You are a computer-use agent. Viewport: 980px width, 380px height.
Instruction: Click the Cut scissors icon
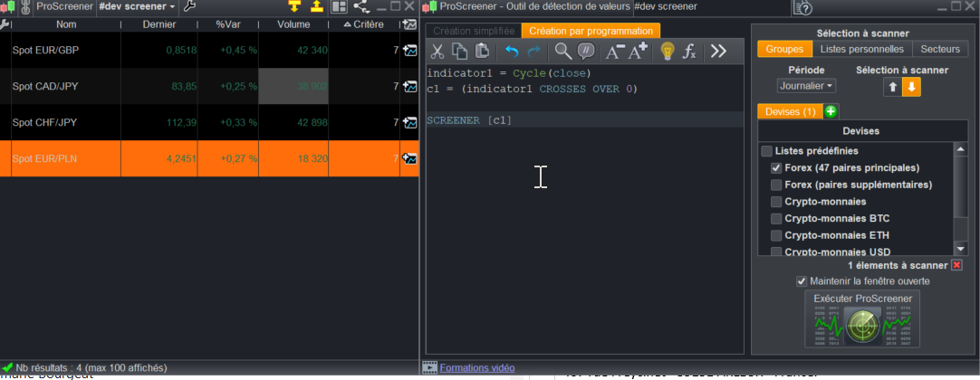(437, 52)
